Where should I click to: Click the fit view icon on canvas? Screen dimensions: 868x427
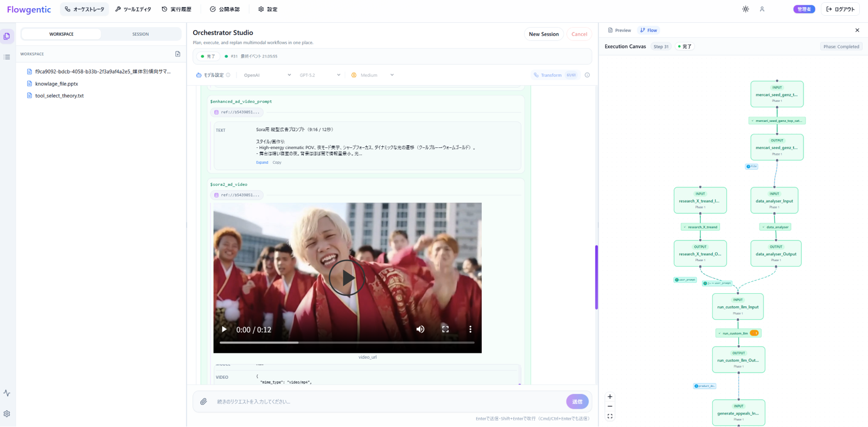[x=610, y=416]
